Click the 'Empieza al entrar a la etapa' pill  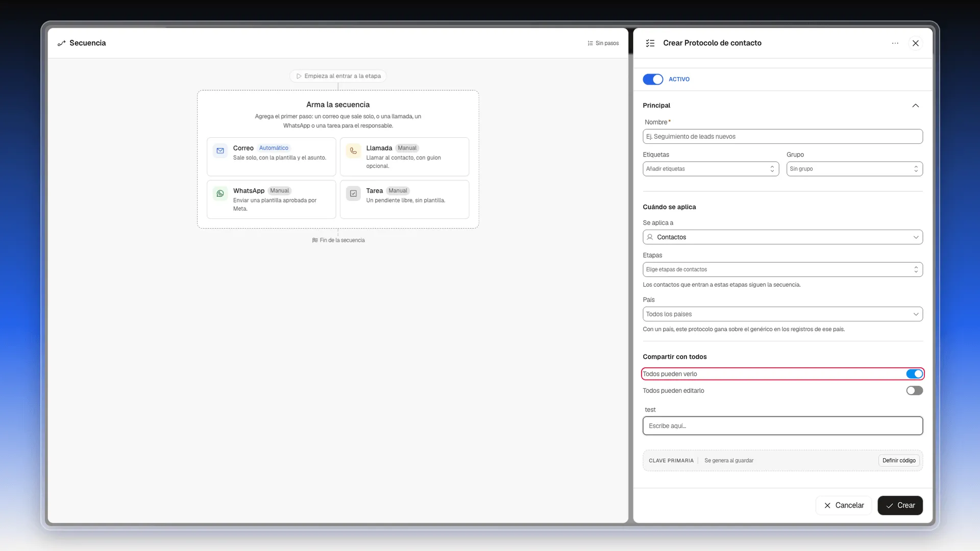[x=338, y=76]
